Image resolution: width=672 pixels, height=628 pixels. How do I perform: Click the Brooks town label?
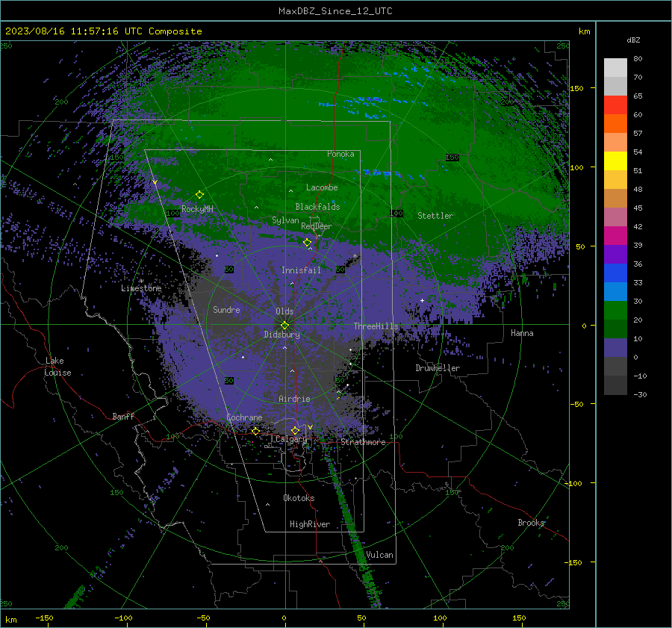[531, 523]
